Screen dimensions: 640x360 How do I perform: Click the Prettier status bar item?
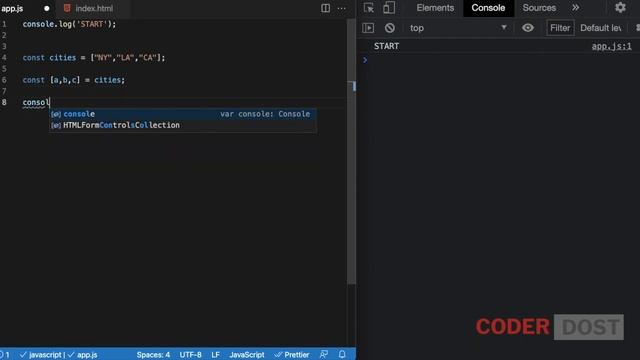[292, 355]
